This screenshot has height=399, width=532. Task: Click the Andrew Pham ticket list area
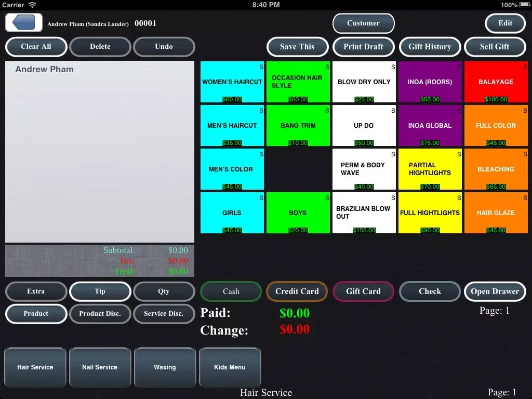[100, 151]
